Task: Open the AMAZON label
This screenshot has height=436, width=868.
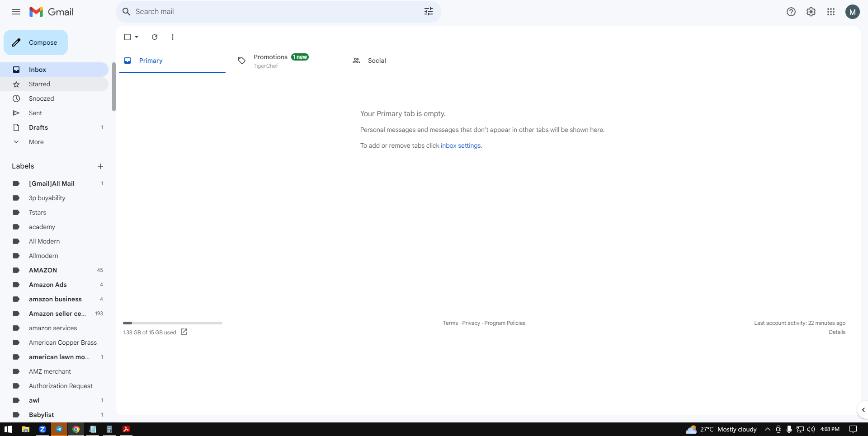Action: (54, 270)
